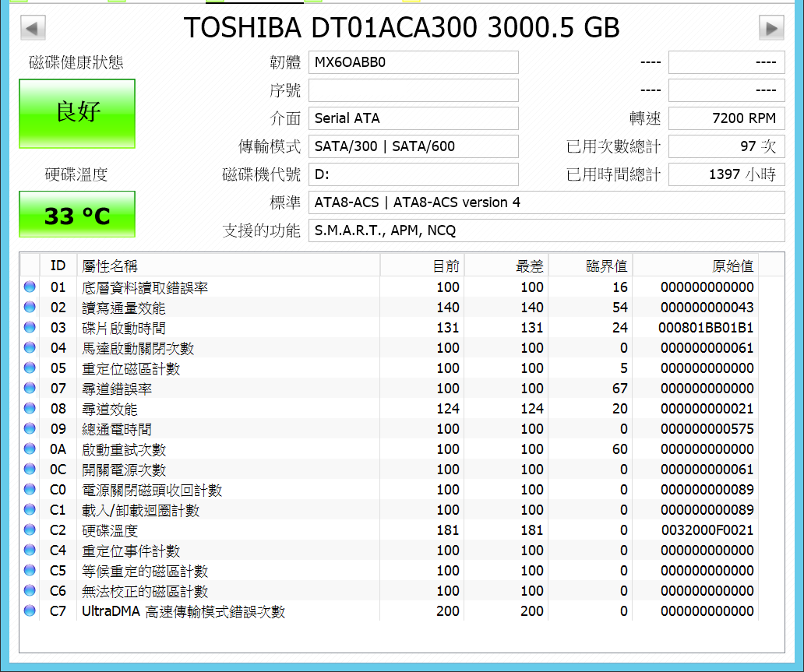This screenshot has height=672, width=804.
Task: Click the 原始值 column header
Action: [x=696, y=266]
